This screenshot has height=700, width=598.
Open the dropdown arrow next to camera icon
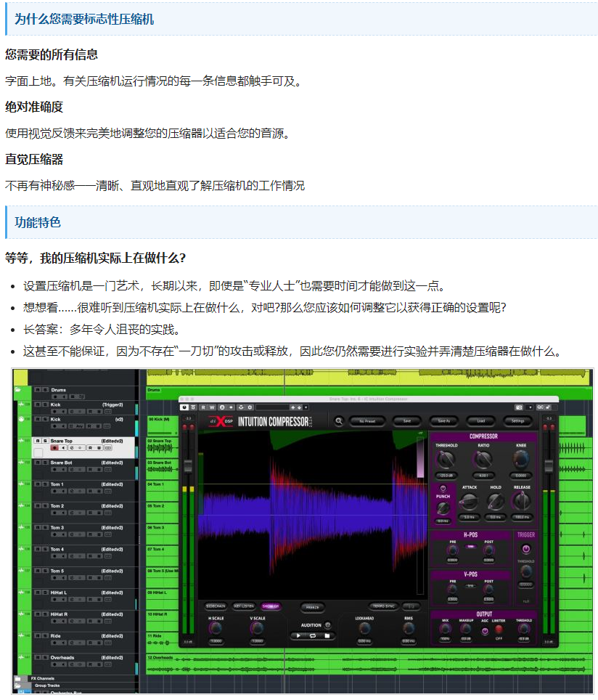(x=529, y=407)
